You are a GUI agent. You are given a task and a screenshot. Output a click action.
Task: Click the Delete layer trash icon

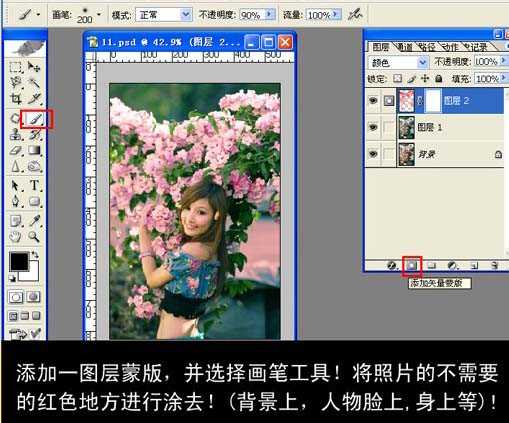(x=494, y=265)
